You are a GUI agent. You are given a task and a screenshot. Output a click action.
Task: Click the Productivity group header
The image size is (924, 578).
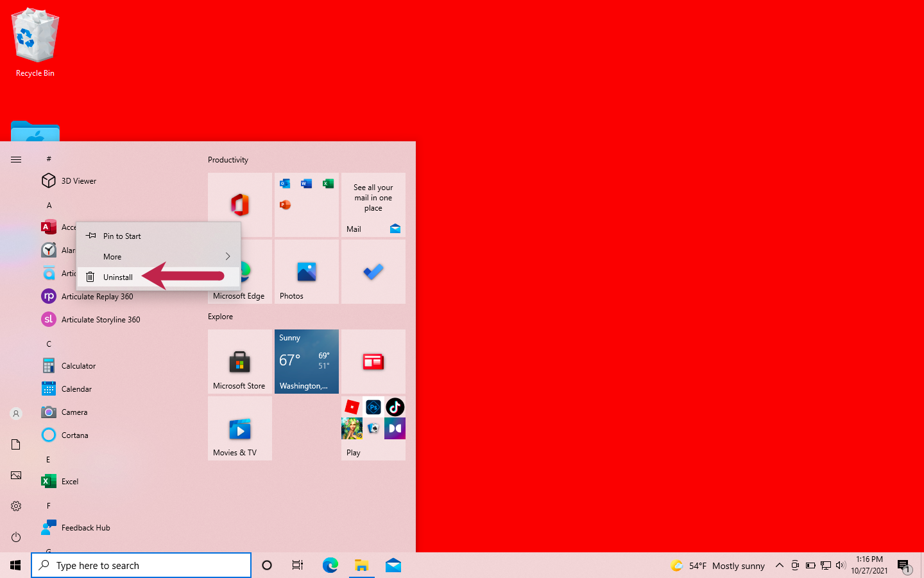click(x=228, y=160)
